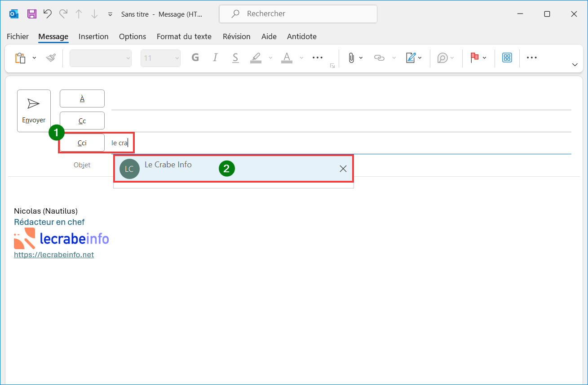Open the https://lecrabeinfo.net link
588x385 pixels.
pos(54,255)
